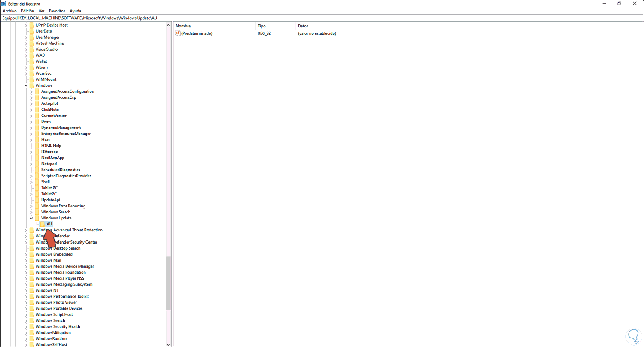Select the ScriptedDiagnosticsProvider key label

tap(66, 175)
